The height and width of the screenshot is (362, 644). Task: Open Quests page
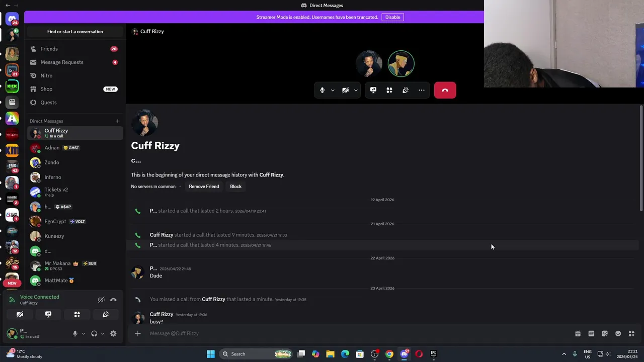[75, 102]
